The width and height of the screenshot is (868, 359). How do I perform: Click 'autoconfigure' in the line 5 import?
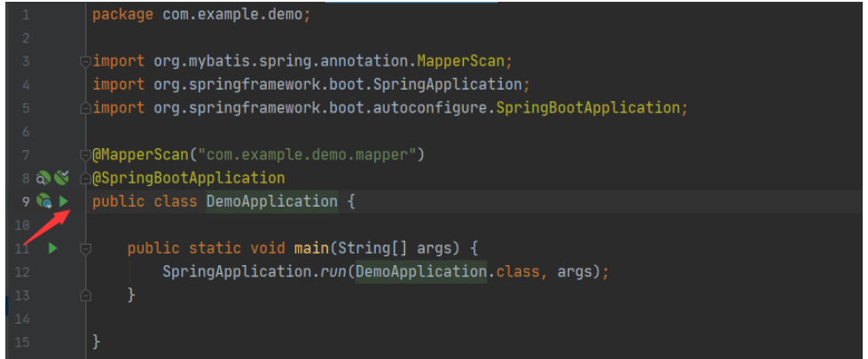(x=430, y=107)
